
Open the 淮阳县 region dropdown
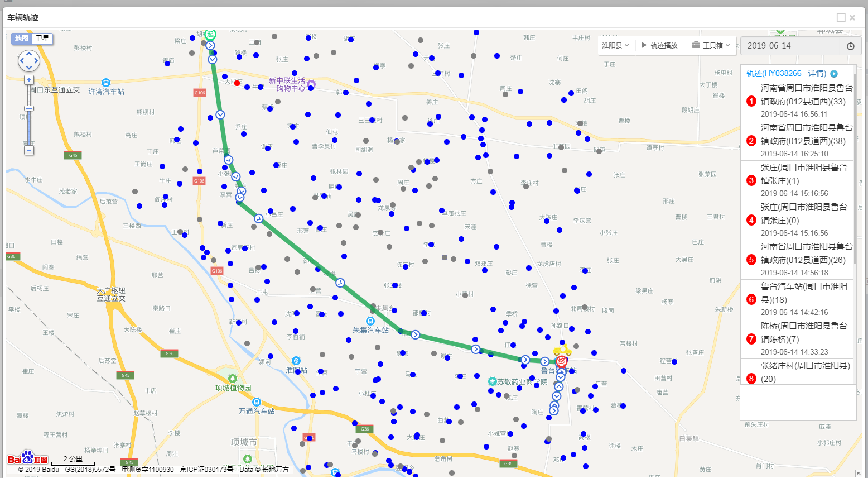[x=615, y=46]
